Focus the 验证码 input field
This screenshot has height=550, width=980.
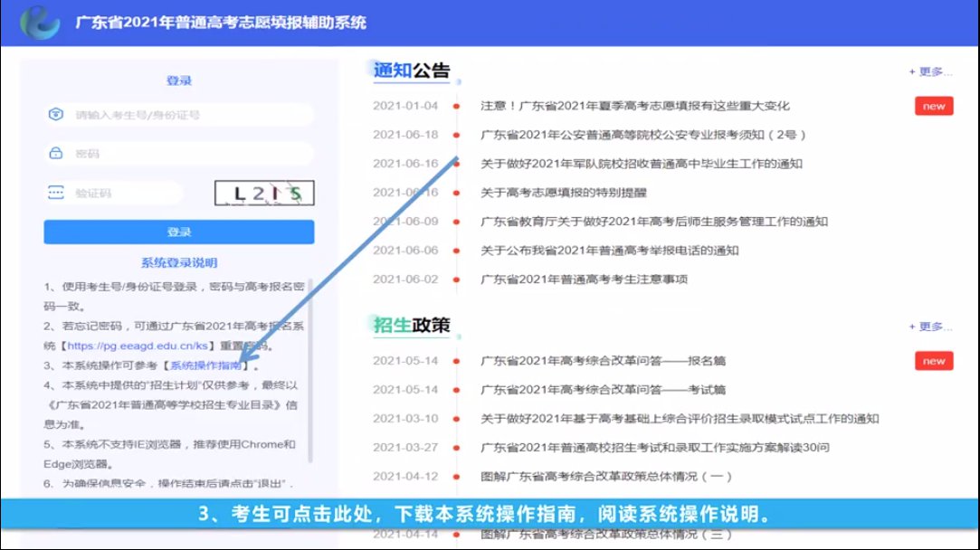click(x=113, y=193)
